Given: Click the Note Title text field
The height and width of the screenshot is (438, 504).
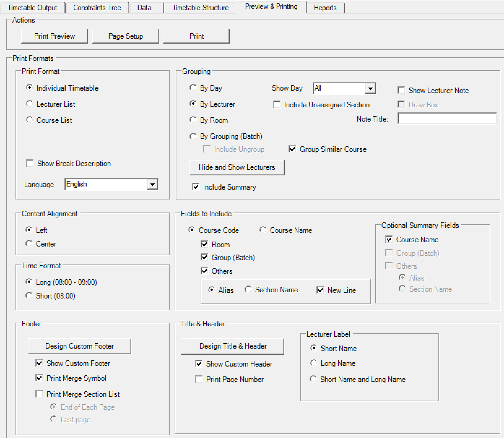Looking at the screenshot, I should [x=447, y=119].
